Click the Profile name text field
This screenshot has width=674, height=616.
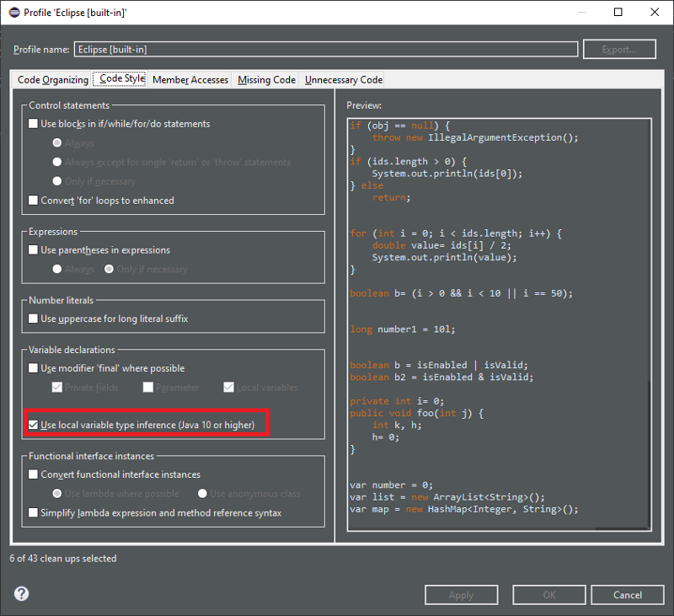[x=326, y=49]
